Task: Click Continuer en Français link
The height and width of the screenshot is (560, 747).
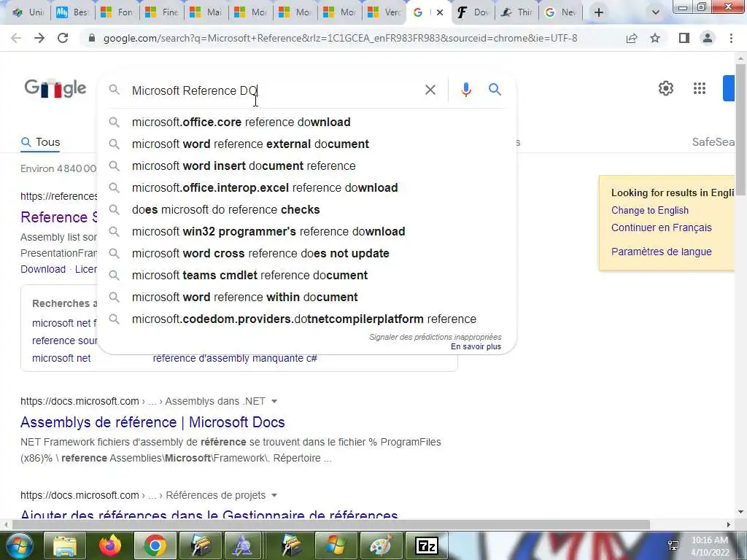Action: [x=661, y=227]
